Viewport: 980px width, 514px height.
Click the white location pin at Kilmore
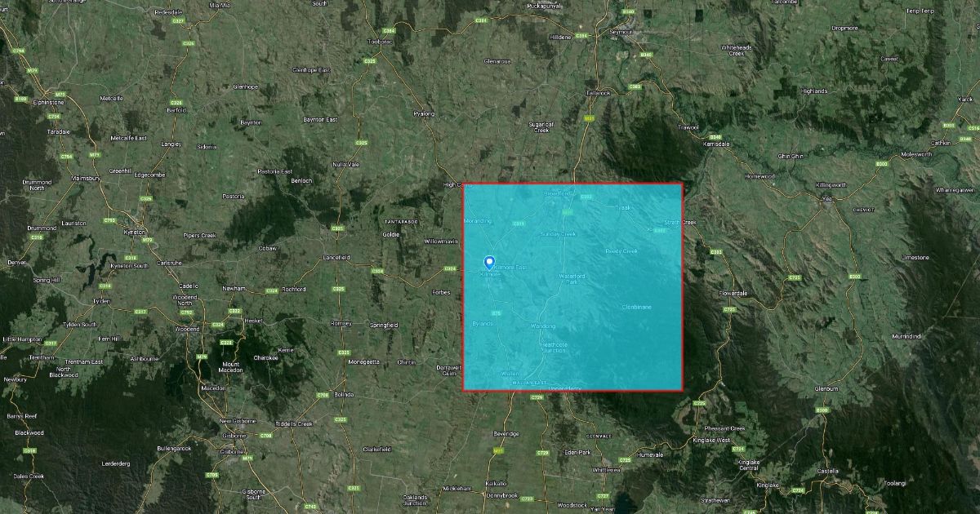tap(490, 263)
